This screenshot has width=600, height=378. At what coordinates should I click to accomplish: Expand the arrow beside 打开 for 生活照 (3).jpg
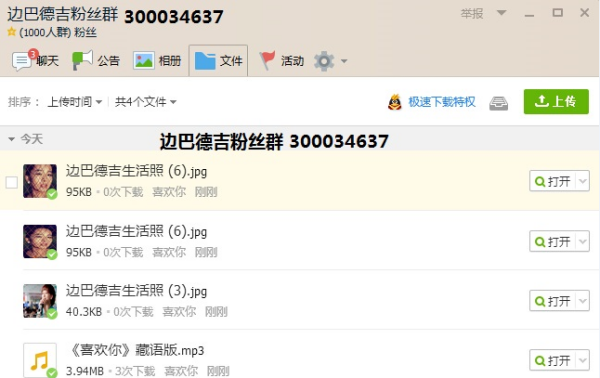582,301
